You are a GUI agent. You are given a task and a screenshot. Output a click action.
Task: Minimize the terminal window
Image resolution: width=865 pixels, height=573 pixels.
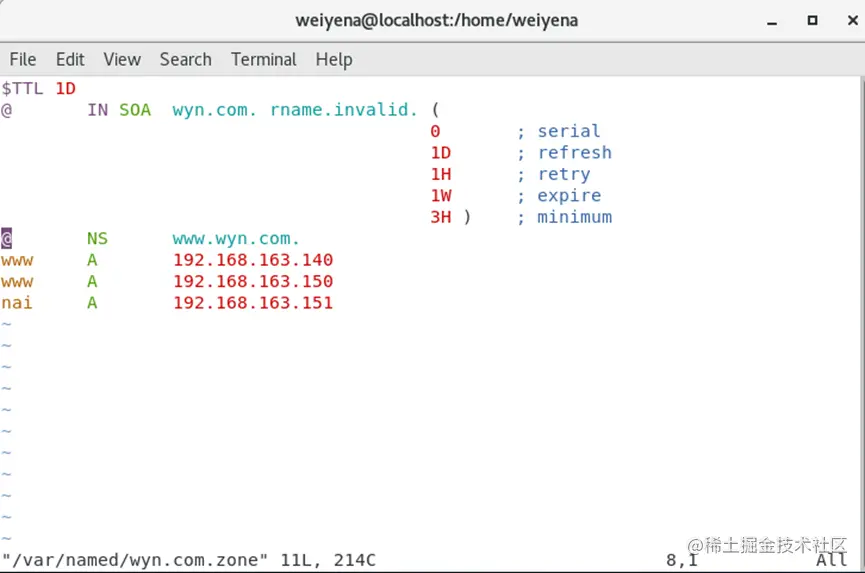772,23
